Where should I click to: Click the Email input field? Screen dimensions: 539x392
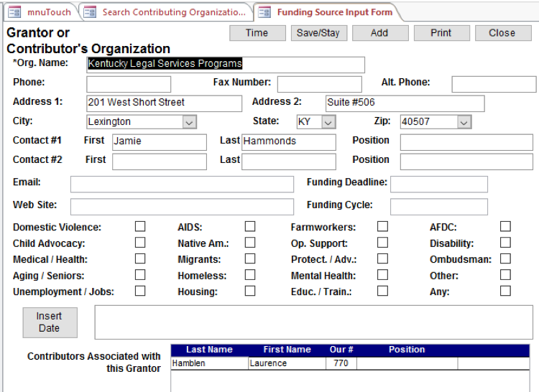tap(182, 185)
